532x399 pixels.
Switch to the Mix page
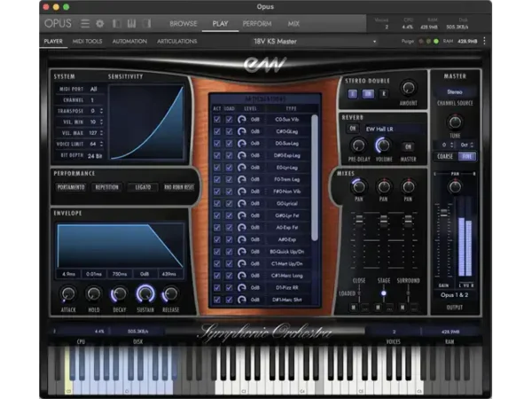point(293,23)
